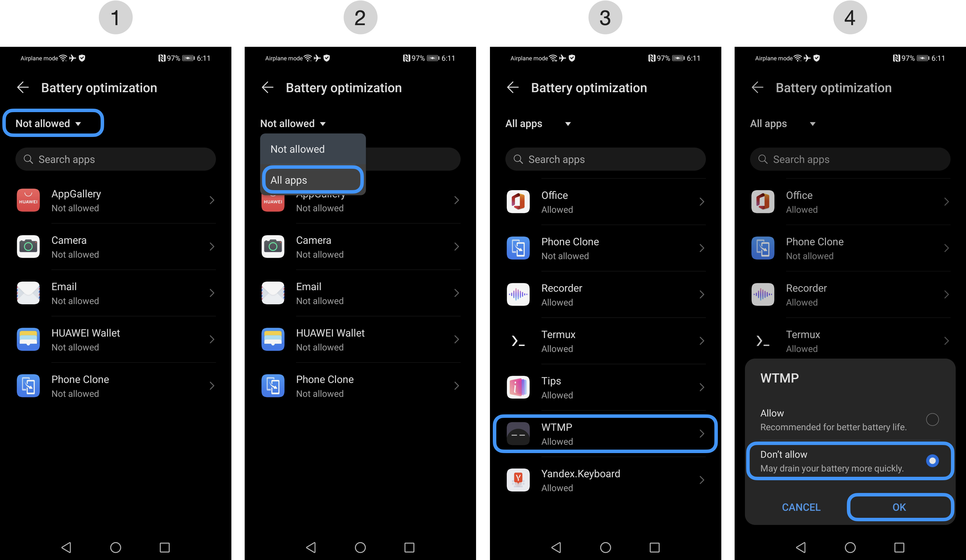
Task: Tap CANCEL to dismiss WTMP dialog
Action: pos(801,507)
